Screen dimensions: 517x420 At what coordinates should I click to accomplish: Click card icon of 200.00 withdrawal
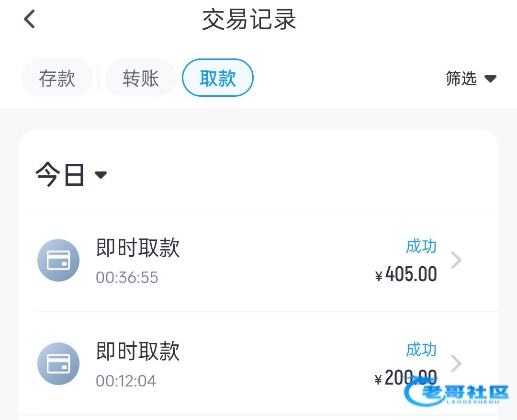(x=58, y=364)
